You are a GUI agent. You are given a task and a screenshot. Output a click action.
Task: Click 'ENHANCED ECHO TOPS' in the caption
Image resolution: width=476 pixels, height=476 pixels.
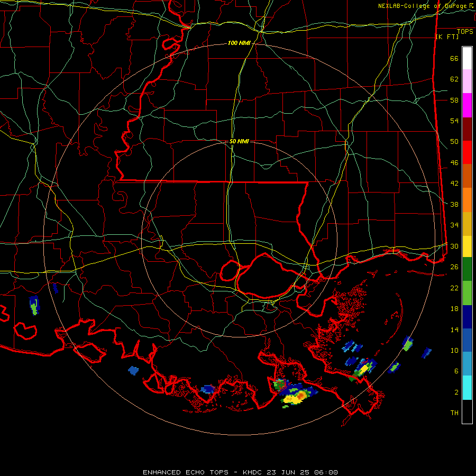pos(186,472)
